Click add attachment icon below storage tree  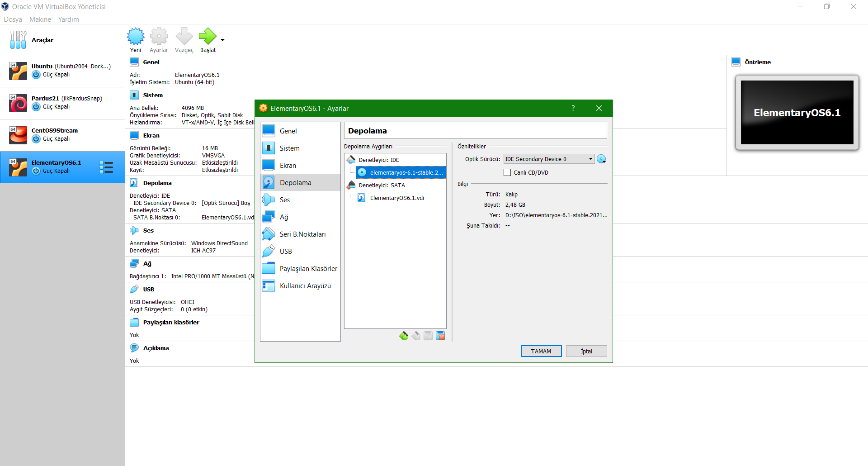click(x=428, y=336)
